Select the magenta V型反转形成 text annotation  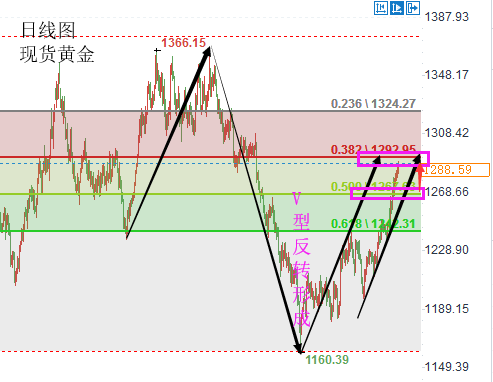301,259
